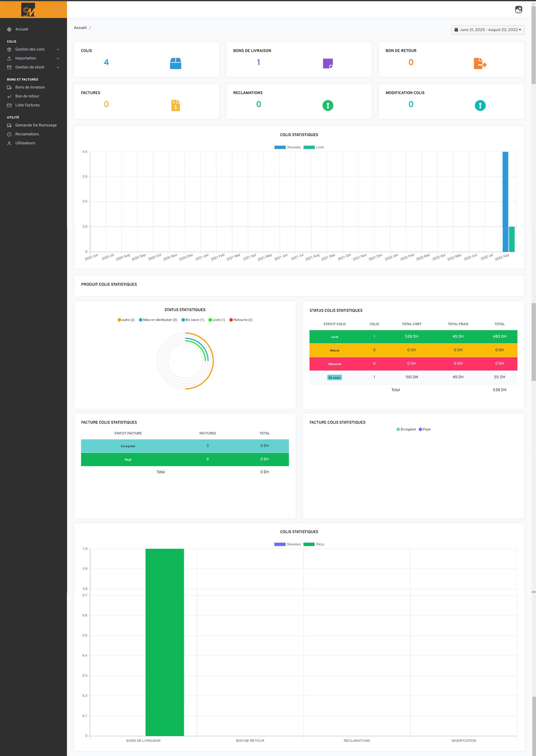Click the Accueil breadcrumb link
The width and height of the screenshot is (536, 756).
point(80,28)
